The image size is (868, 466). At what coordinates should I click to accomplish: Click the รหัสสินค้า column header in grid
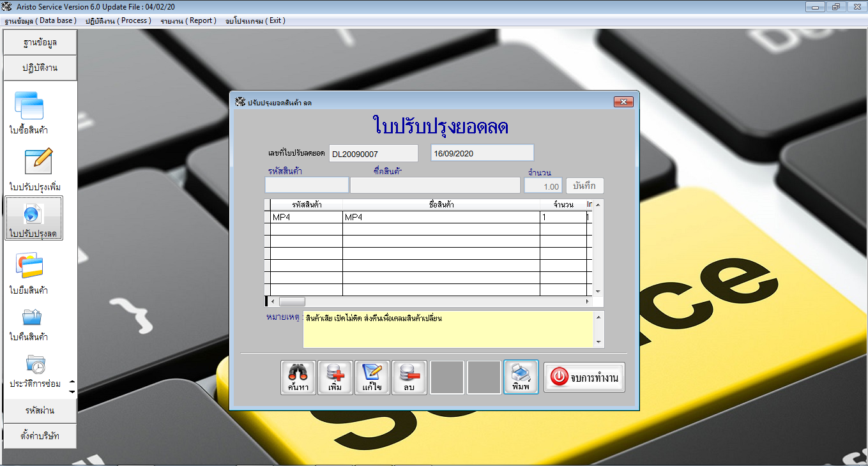pos(307,205)
